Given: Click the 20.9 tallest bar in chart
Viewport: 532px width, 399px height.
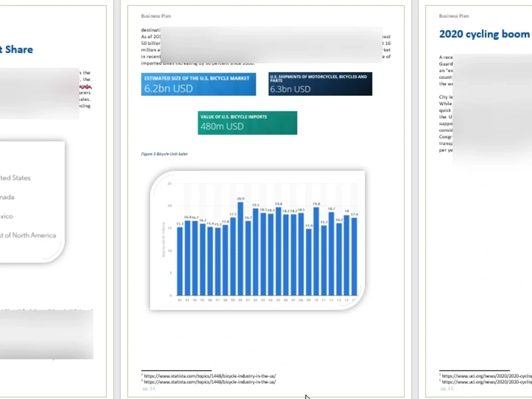Looking at the screenshot, I should 240,248.
